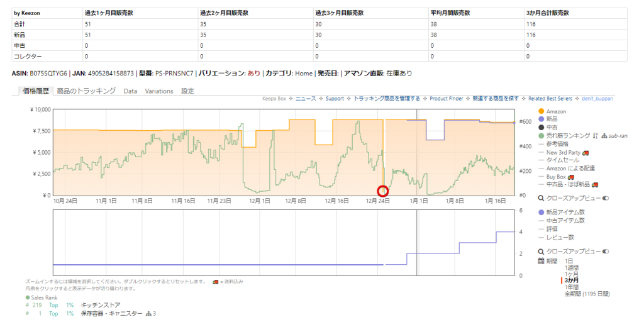Hide the Amazon price line in legend

[x=555, y=111]
